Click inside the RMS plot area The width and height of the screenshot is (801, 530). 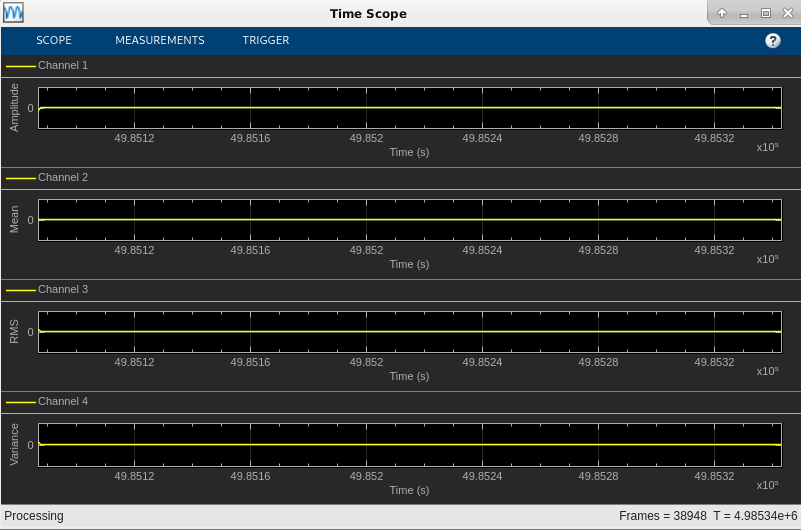pos(410,332)
